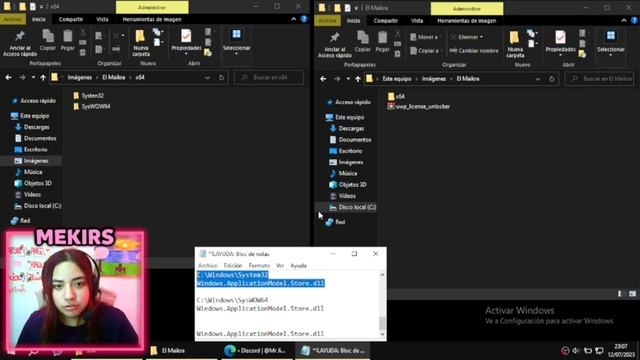Click search box Buscar en x64
The image size is (640, 360).
pos(269,77)
